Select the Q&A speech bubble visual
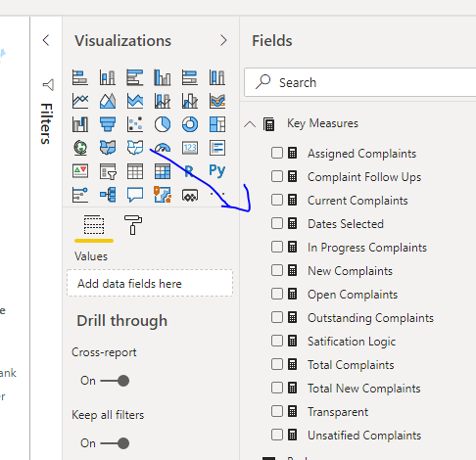 click(x=135, y=195)
